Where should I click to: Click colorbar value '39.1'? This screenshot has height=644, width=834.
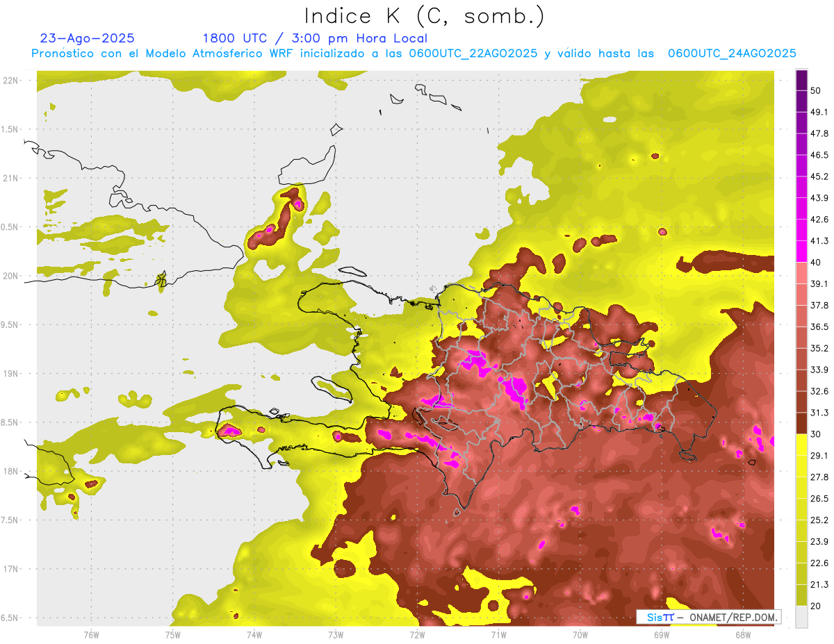pos(819,283)
